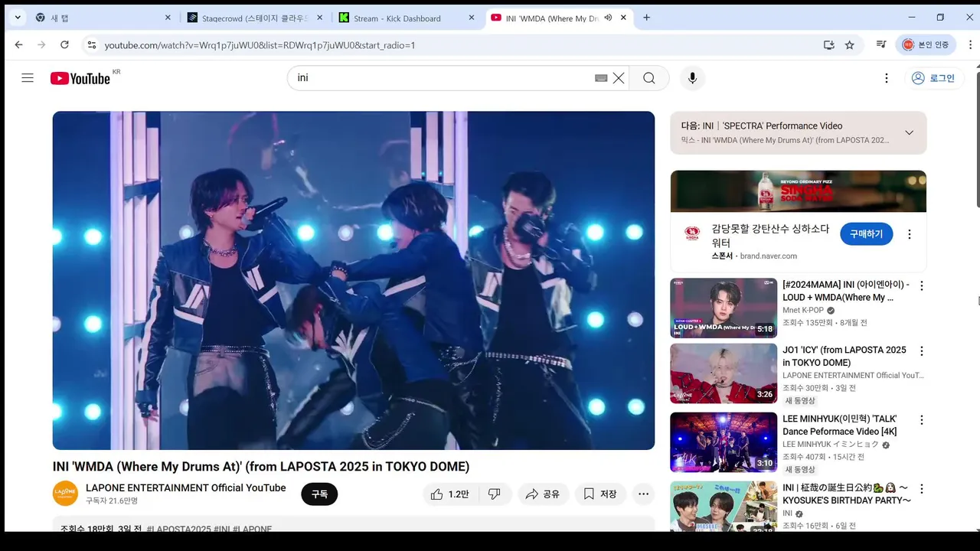Click the browser address bar URL
The height and width of the screenshot is (551, 980).
[260, 45]
